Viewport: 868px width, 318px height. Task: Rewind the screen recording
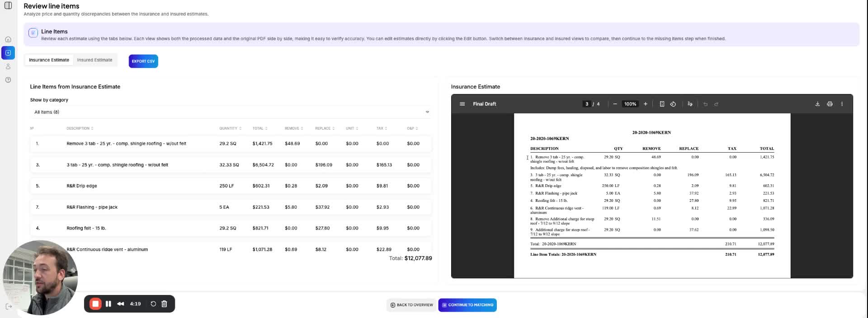point(120,304)
